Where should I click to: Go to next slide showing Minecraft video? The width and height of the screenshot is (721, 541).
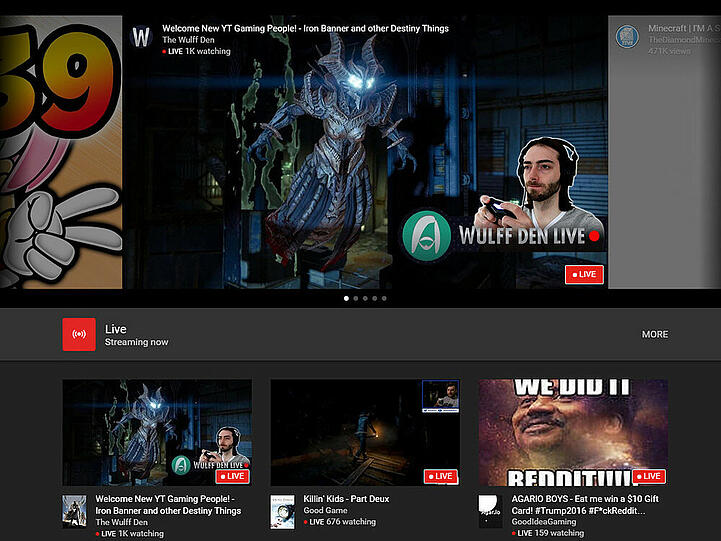tap(664, 152)
